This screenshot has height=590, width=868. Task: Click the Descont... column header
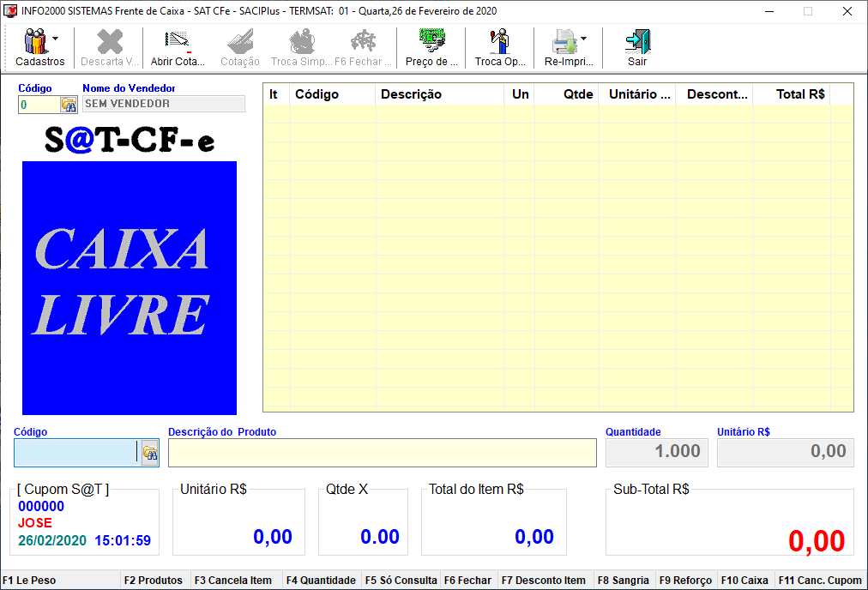(714, 94)
